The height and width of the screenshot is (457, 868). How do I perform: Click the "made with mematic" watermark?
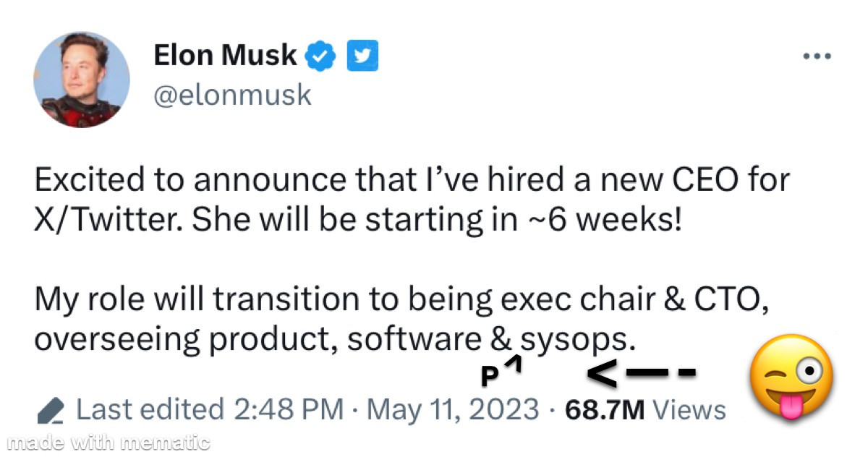(x=109, y=442)
